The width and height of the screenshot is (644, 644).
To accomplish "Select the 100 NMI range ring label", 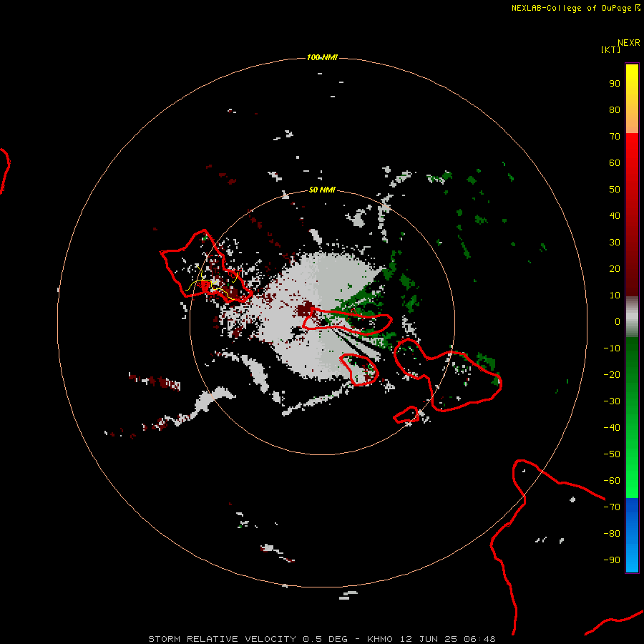I will tap(322, 57).
